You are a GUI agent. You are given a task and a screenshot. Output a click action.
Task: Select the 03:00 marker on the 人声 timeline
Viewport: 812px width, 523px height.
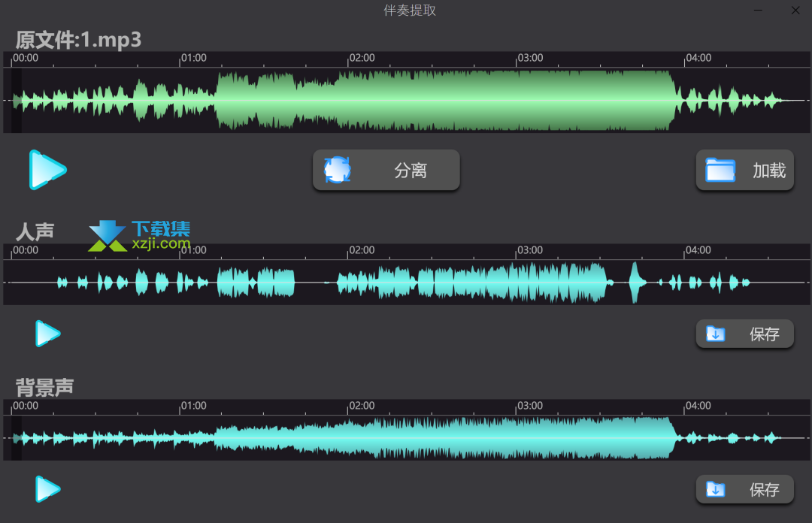point(530,250)
